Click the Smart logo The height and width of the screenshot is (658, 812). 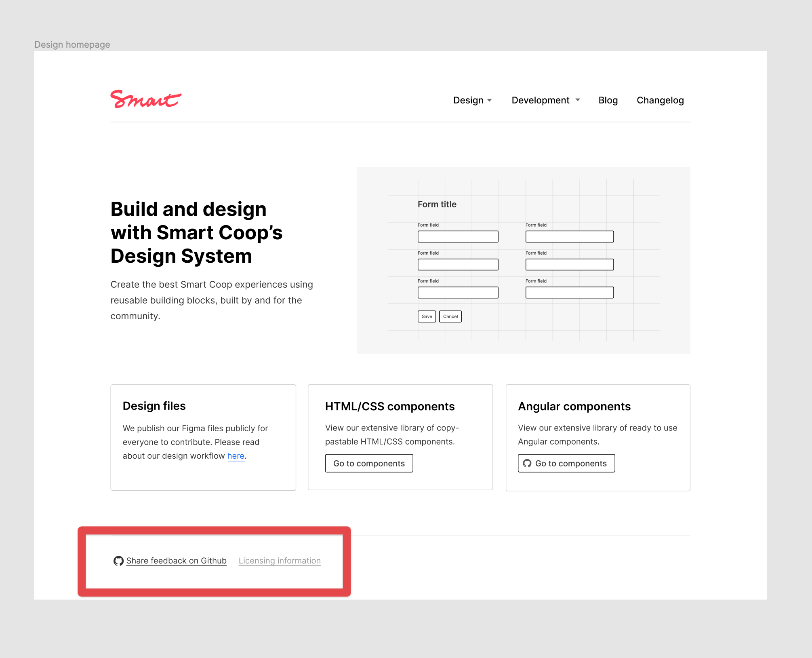(146, 99)
